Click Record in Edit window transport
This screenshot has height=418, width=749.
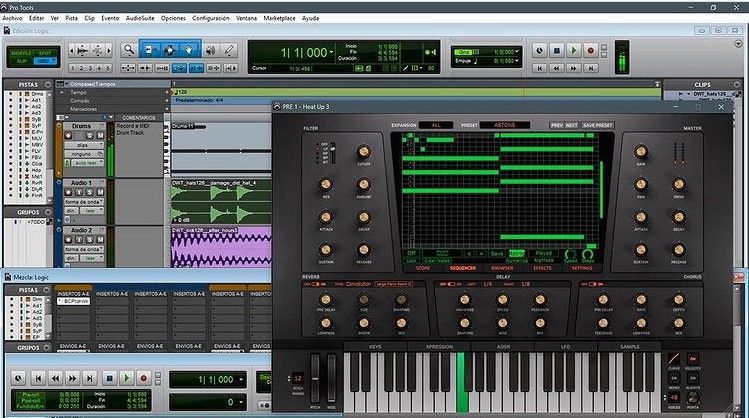coord(590,50)
